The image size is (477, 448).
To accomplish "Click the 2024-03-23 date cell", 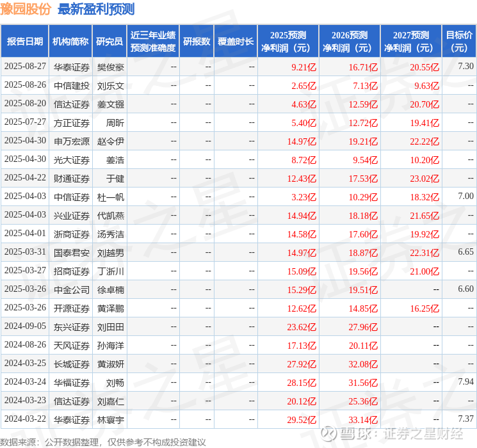I will tap(25, 401).
